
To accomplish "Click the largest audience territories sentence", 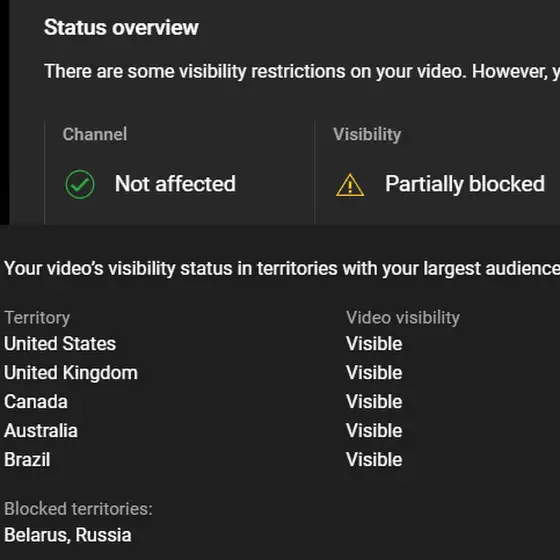I will [282, 269].
